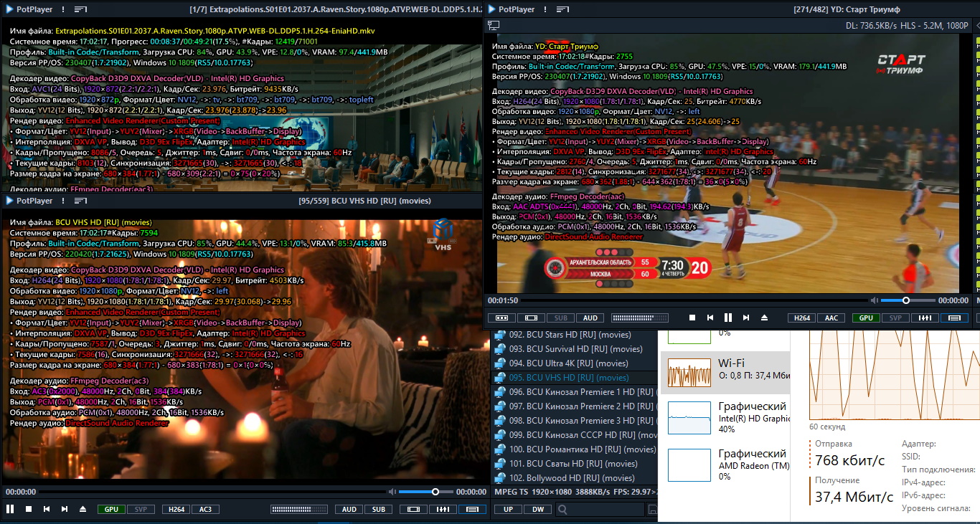Screen dimensions: 980x524
Task: Click the SUB button in Старт Триумф window
Action: coord(560,318)
